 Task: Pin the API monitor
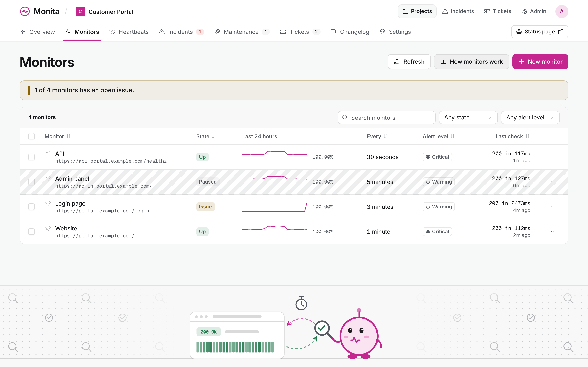[x=48, y=154]
